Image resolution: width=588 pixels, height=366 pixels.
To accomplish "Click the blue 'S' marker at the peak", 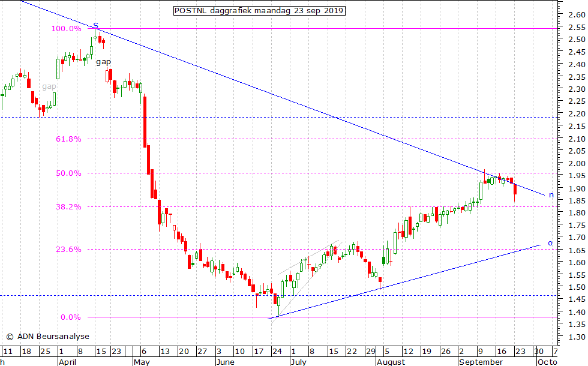I will click(95, 25).
